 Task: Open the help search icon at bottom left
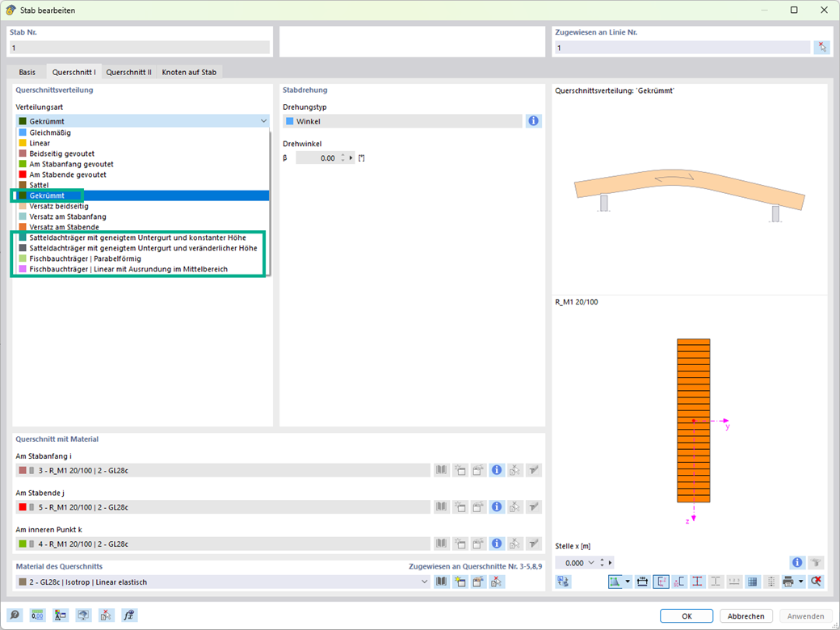coord(15,615)
